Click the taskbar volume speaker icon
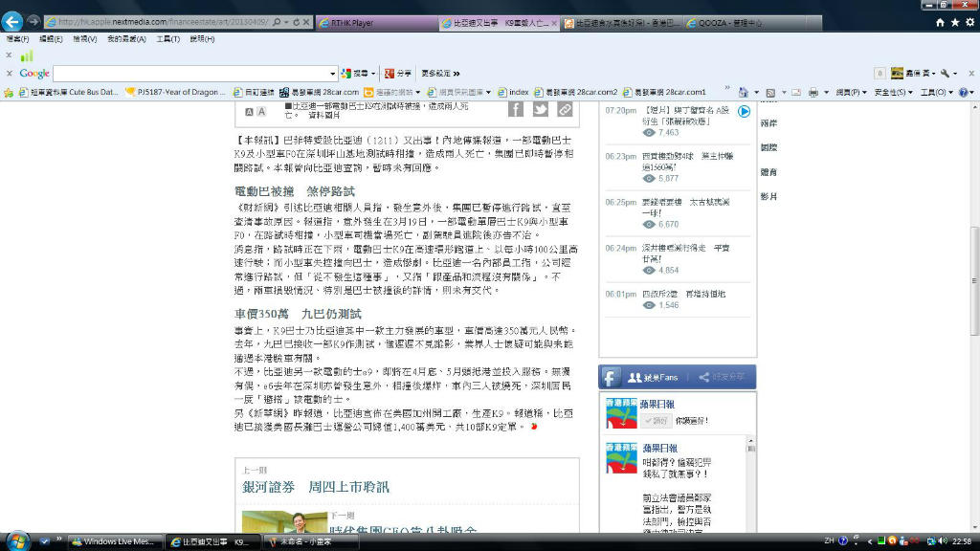The height and width of the screenshot is (551, 980). pos(942,541)
